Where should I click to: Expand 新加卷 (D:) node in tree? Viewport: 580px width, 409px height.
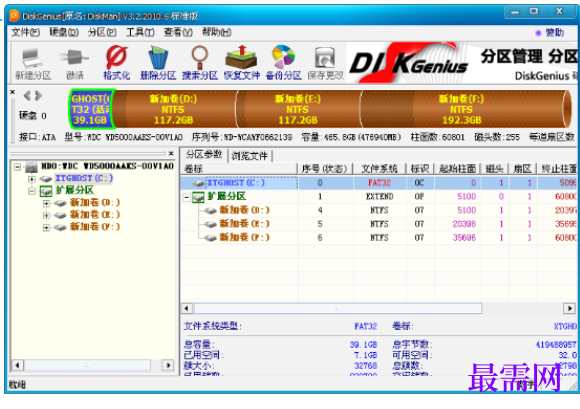[x=46, y=203]
